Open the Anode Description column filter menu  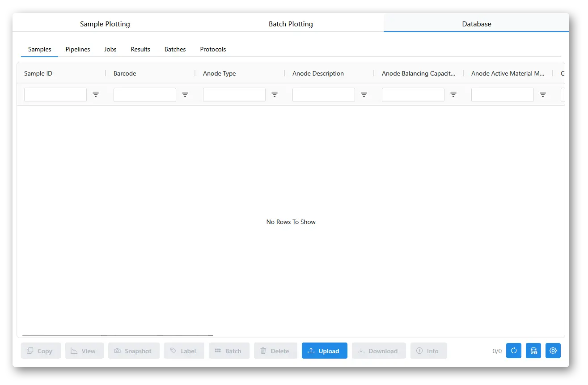coord(364,95)
